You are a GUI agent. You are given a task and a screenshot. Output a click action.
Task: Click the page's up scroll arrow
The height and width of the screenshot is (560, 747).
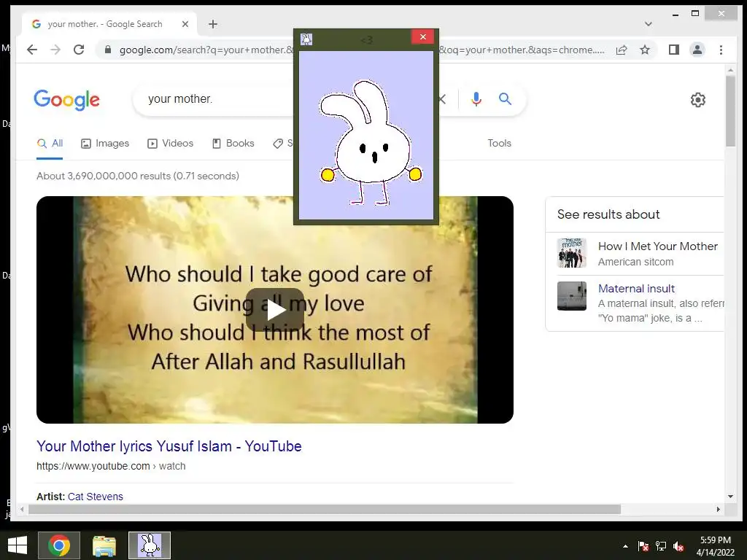[x=731, y=70]
